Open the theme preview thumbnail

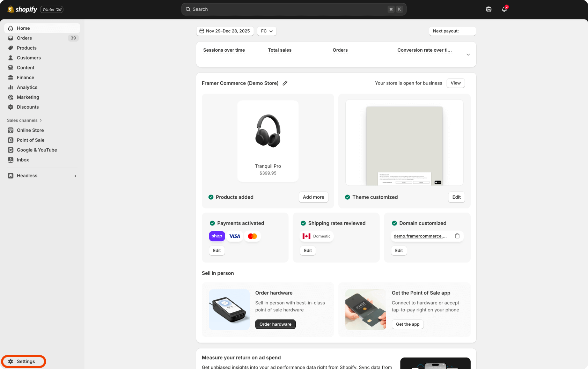404,142
